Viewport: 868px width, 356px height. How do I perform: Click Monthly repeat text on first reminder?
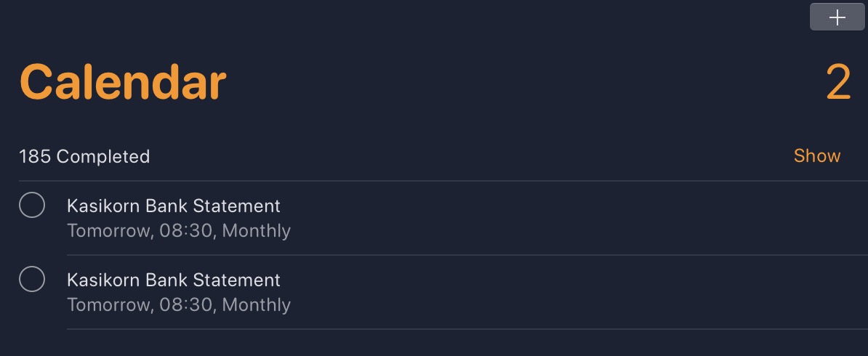[257, 231]
